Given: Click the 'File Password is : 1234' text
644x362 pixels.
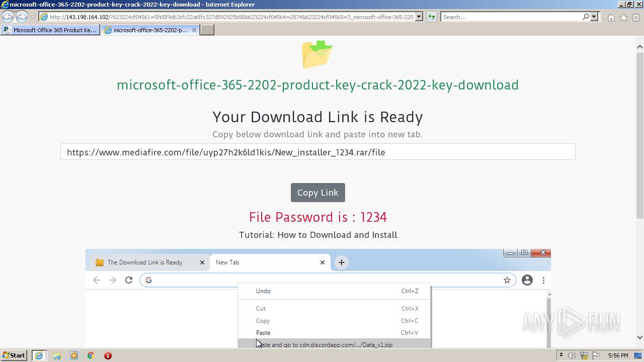Looking at the screenshot, I should (x=317, y=217).
